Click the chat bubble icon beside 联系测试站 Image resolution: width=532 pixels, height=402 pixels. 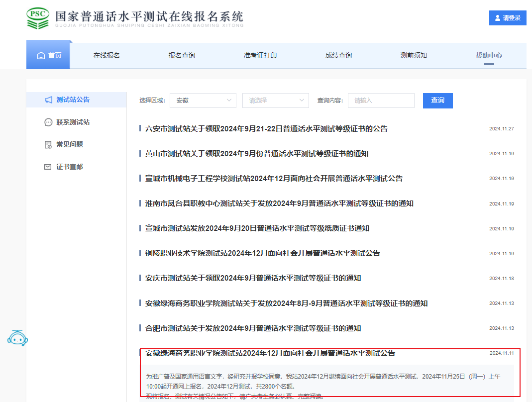48,122
